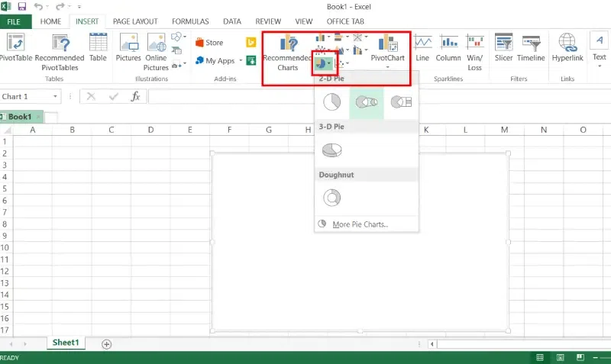The height and width of the screenshot is (364, 611).
Task: Insert a SmartArt graphic
Action: coord(177,50)
